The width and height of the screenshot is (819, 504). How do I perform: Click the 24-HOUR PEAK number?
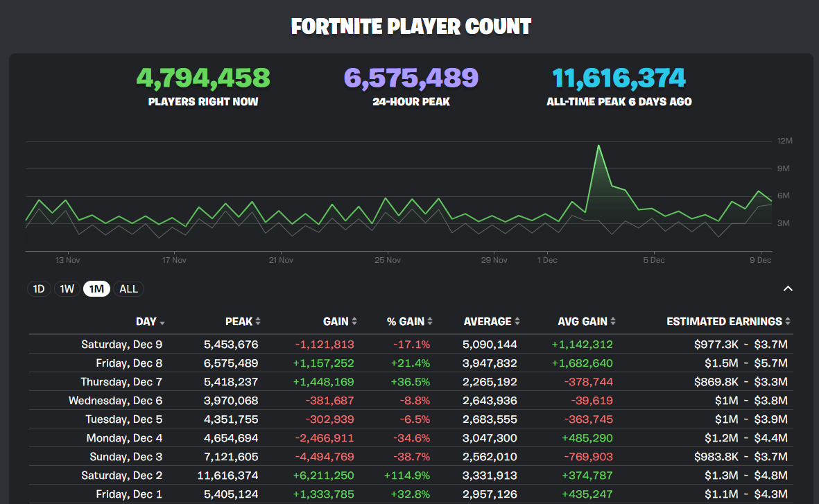point(411,78)
